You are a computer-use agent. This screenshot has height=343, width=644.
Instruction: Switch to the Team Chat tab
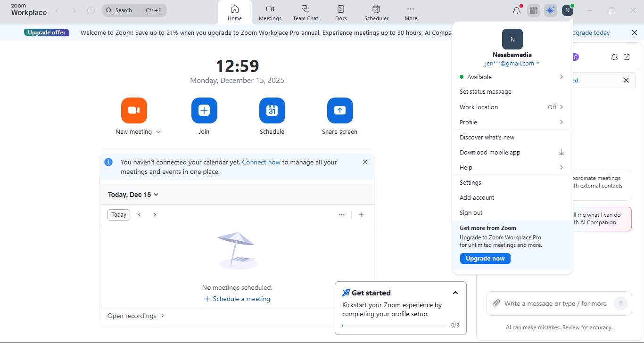(305, 13)
